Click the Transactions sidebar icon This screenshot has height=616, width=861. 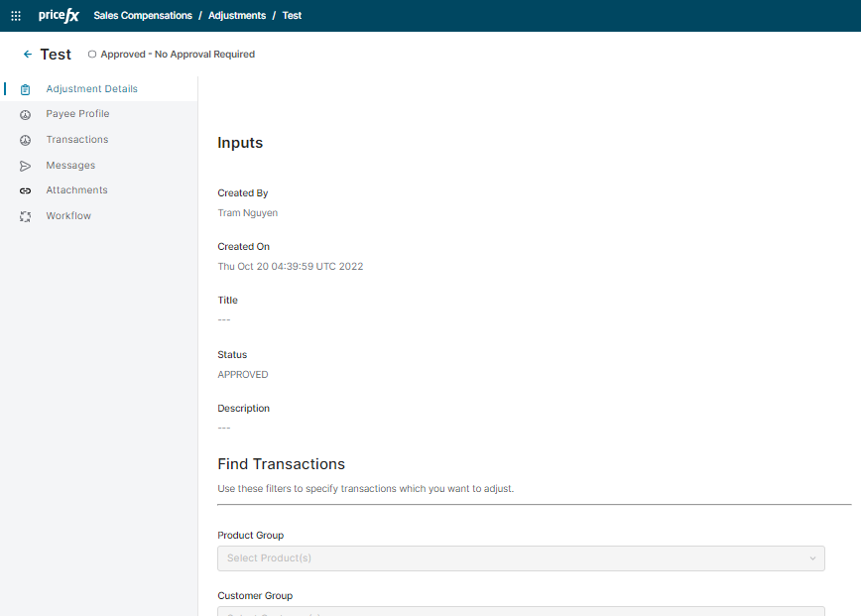pyautogui.click(x=26, y=141)
